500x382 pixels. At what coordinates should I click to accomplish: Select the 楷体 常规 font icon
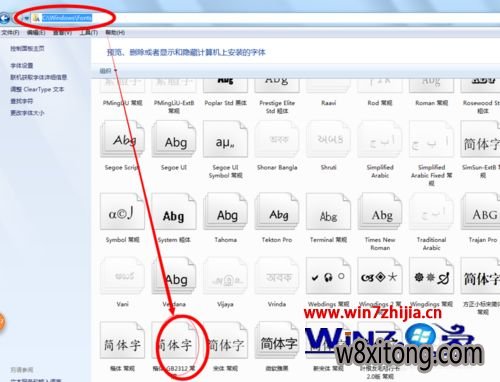tap(122, 340)
